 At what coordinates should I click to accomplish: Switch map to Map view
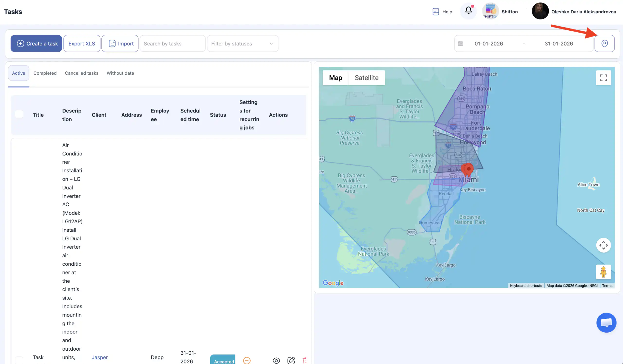tap(335, 78)
